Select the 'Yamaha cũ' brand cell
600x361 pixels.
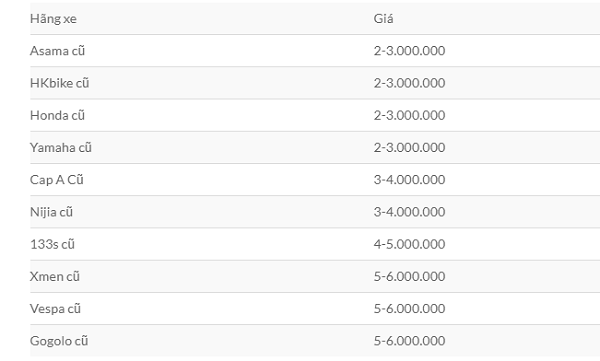pos(61,147)
